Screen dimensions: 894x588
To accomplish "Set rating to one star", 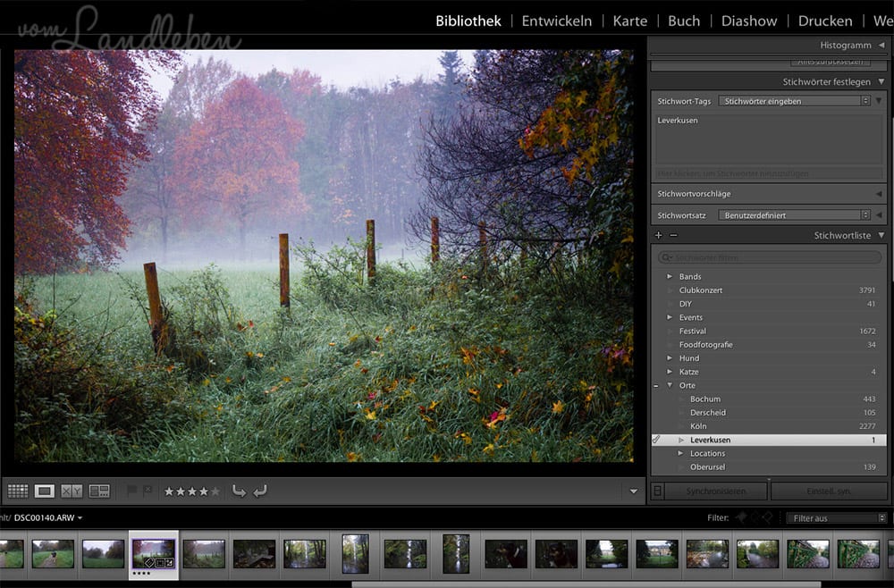I will coord(169,491).
